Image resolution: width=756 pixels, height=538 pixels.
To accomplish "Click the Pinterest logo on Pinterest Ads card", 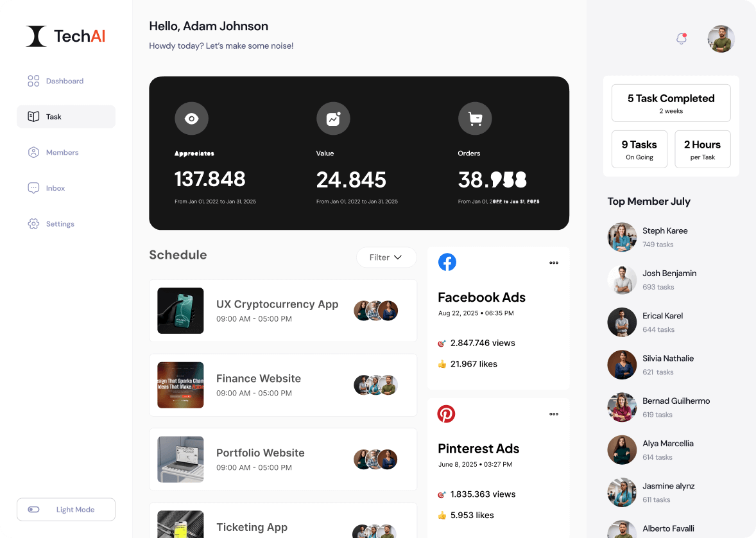I will pyautogui.click(x=447, y=413).
